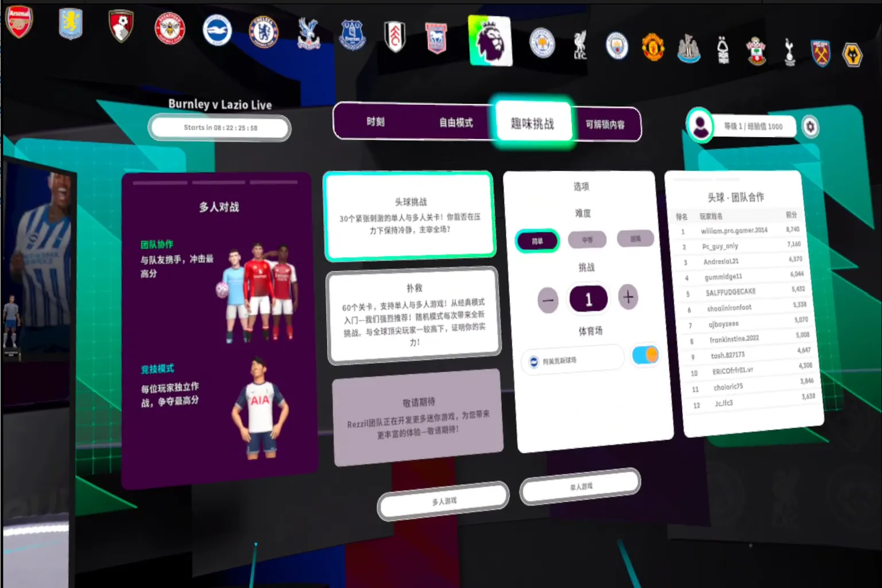Switch to the 时刻 tab

(x=375, y=122)
